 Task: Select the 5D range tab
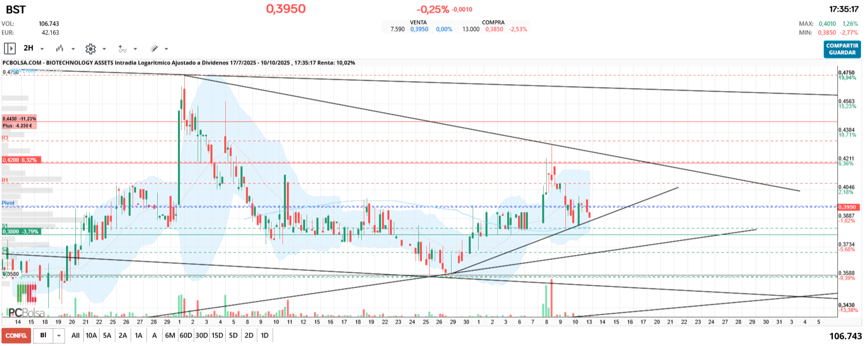233,336
